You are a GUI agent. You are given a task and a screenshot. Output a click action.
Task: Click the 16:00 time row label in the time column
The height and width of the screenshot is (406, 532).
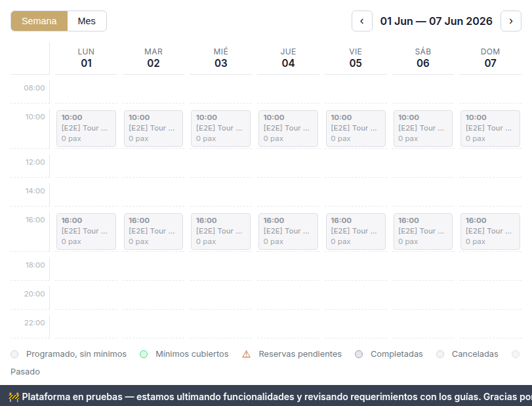35,220
